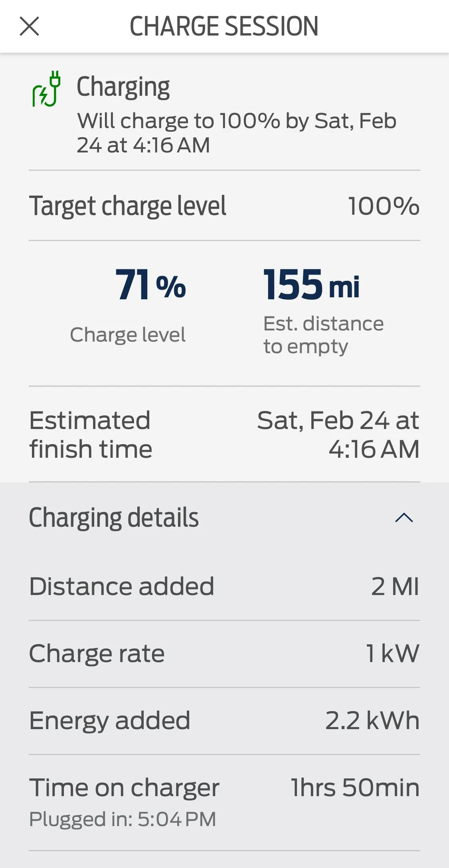
Task: Tap the Charging details header
Action: 114,518
